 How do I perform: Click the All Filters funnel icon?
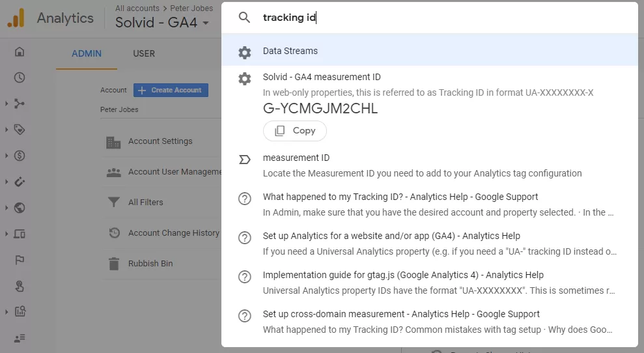[114, 202]
